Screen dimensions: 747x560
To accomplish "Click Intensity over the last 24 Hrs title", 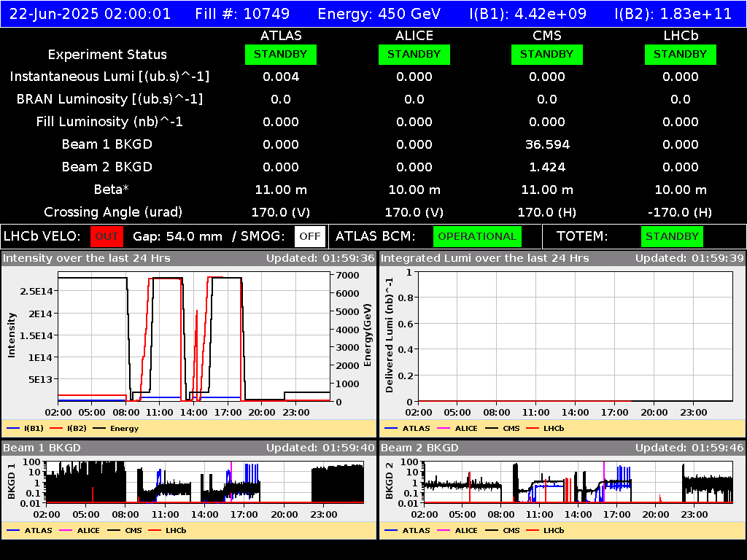I will click(x=86, y=259).
